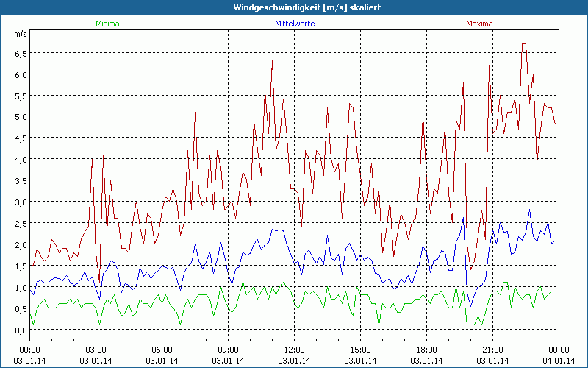
Task: Select the 09:00 time axis label
Action: point(228,350)
